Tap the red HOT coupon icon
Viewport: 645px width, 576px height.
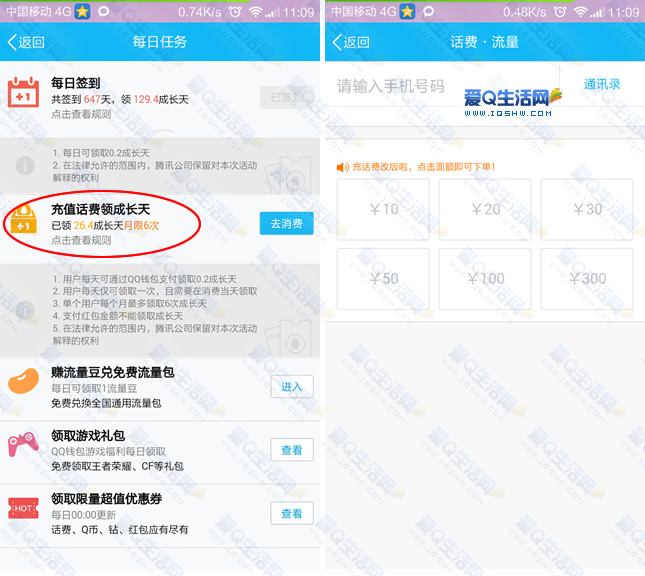click(x=23, y=509)
